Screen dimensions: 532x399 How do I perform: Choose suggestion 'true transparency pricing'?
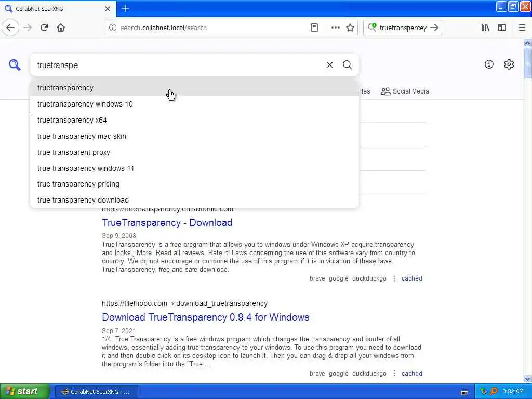point(194,184)
